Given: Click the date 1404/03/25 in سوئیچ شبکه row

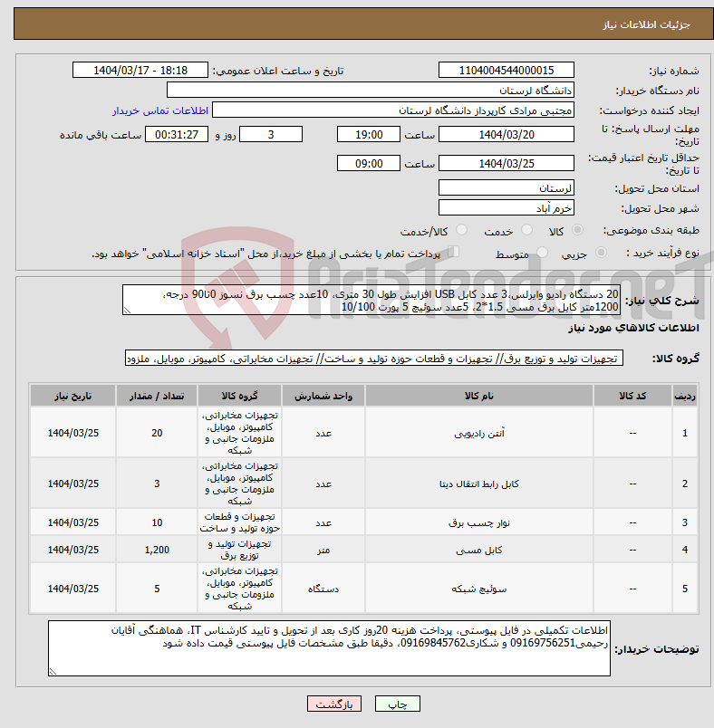Looking at the screenshot, I should (73, 589).
